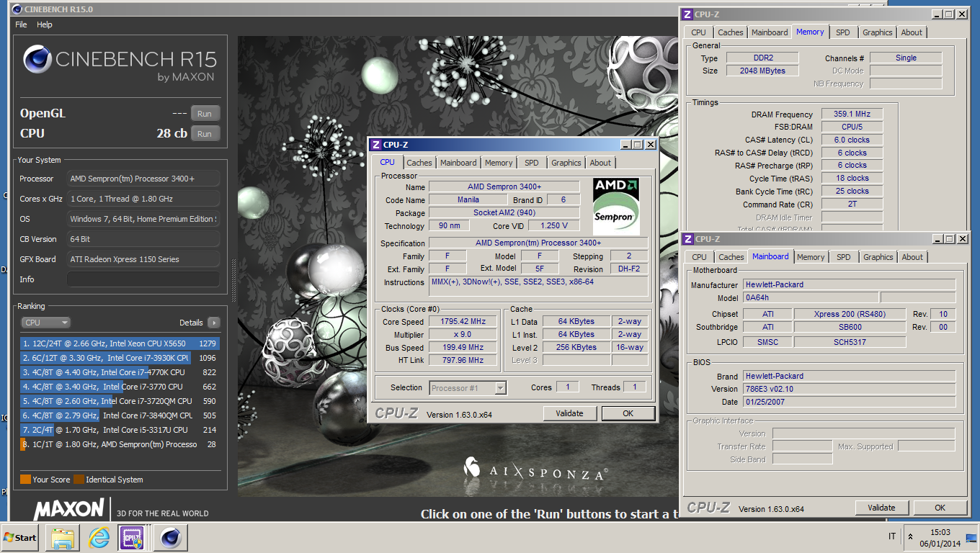Open the Help menu in Cinebench
Viewport: 980px width, 553px height.
pyautogui.click(x=45, y=24)
